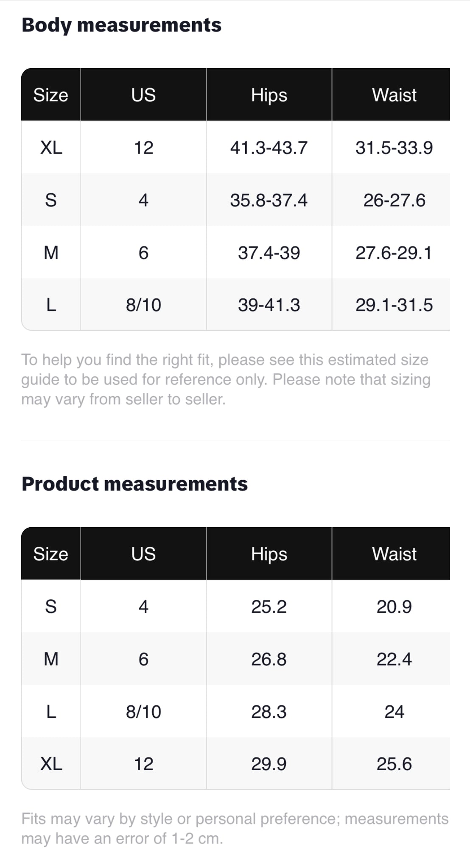Click the Size header in product measurements table
Image resolution: width=470 pixels, height=868 pixels.
[51, 554]
